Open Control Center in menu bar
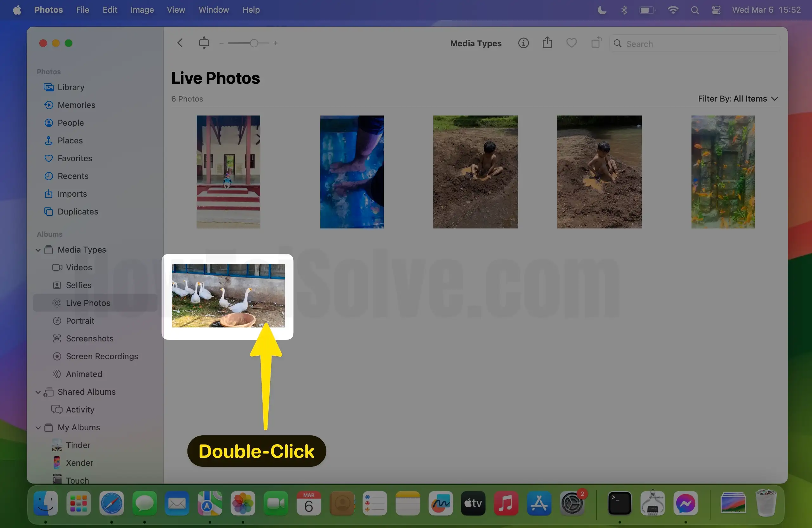Viewport: 812px width, 528px height. click(716, 10)
